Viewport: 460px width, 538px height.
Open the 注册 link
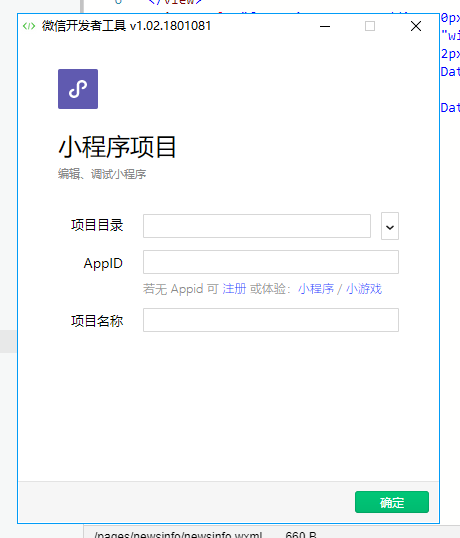click(x=234, y=289)
